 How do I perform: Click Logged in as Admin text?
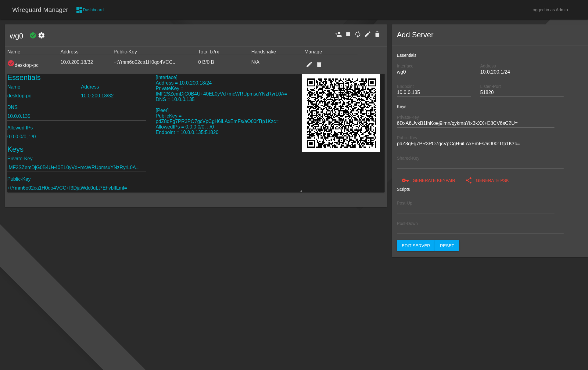click(x=549, y=10)
